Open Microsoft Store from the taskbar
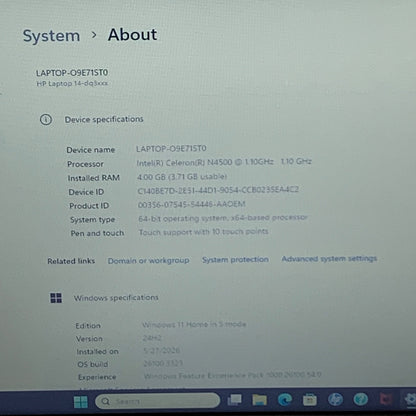Image resolution: width=416 pixels, height=416 pixels. (x=310, y=399)
